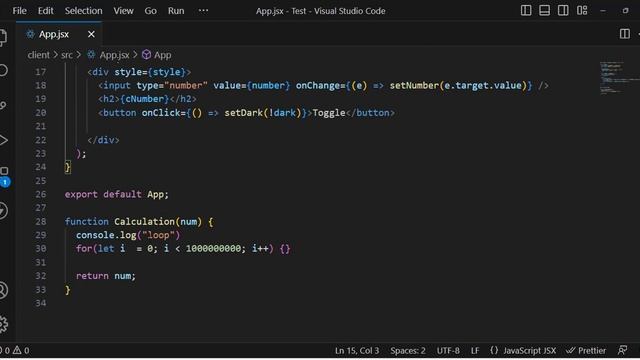Click the src breadcrumb segment
This screenshot has height=360, width=640.
coord(67,55)
